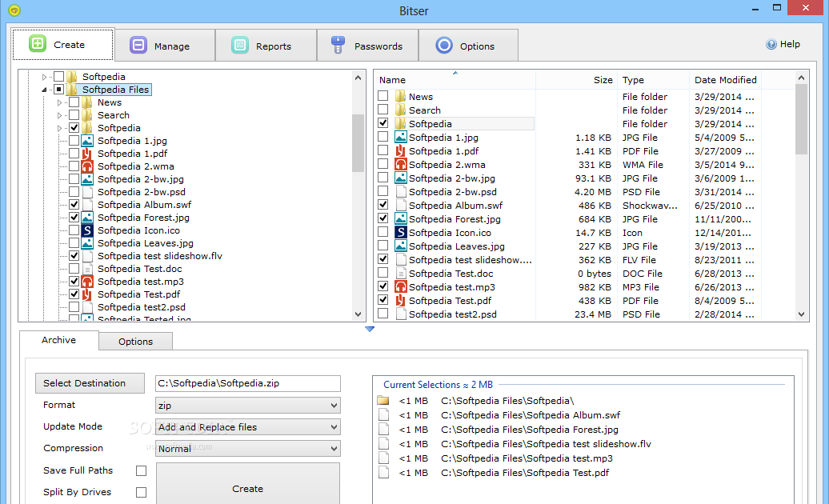
Task: Click folder icon in Current Selections list
Action: (x=383, y=401)
